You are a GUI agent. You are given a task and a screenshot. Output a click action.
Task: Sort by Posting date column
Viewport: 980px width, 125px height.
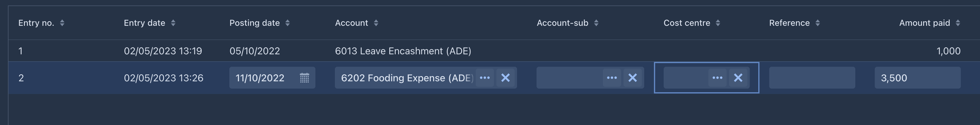coord(288,23)
